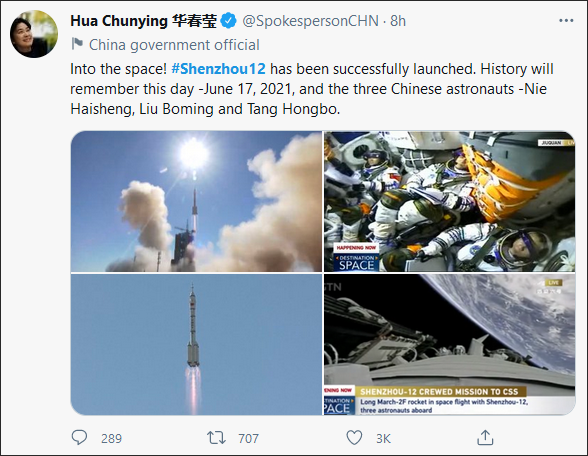The image size is (588, 456).
Task: Open the Earth from orbit photo
Action: 450,344
